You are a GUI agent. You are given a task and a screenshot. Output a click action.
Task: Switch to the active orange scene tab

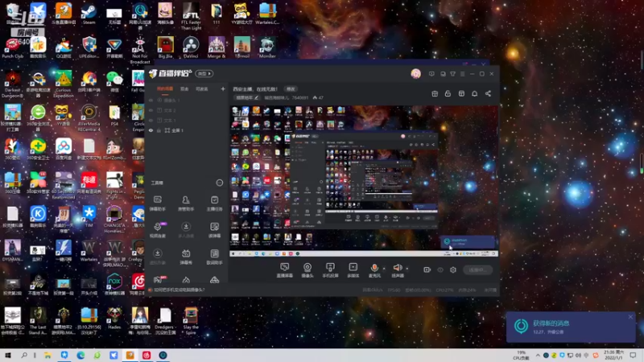(165, 89)
